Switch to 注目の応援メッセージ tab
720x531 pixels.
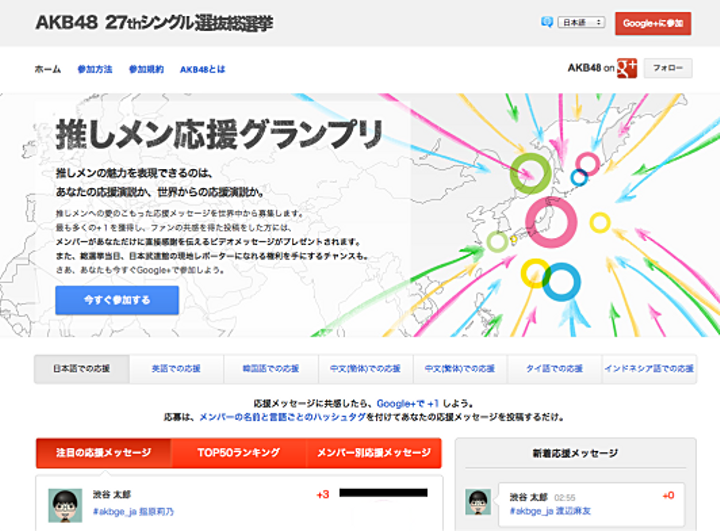tap(103, 453)
